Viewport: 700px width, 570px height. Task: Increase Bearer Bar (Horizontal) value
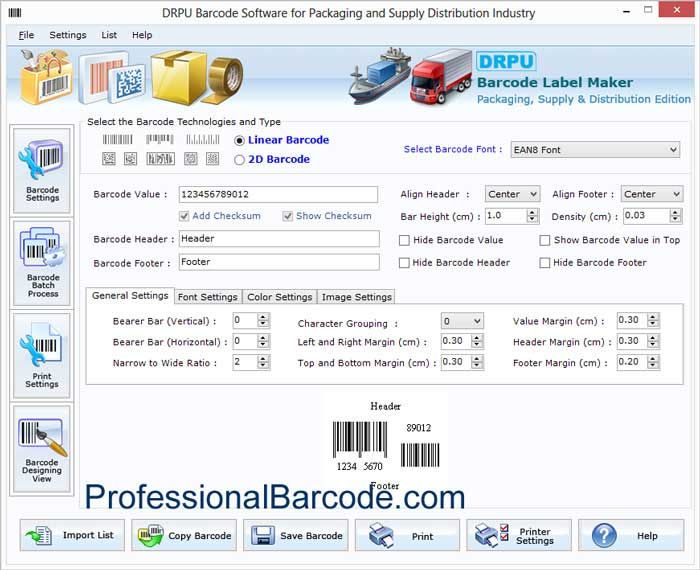[263, 338]
